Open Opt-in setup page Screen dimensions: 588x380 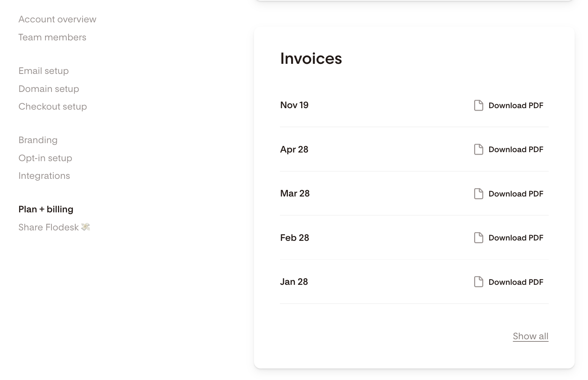(x=45, y=158)
